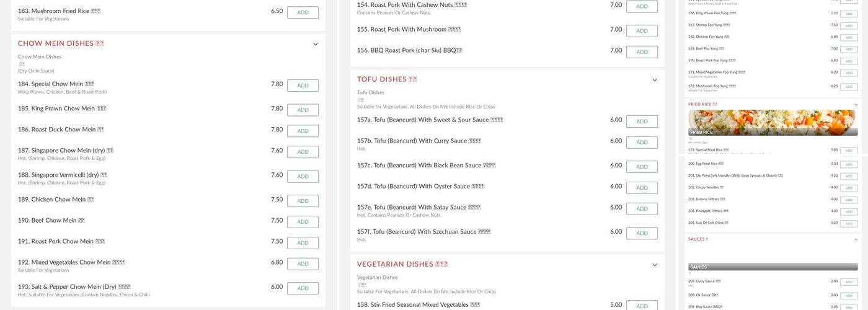Collapse the small Sauces section chevron
868x310 pixels.
tap(856, 239)
